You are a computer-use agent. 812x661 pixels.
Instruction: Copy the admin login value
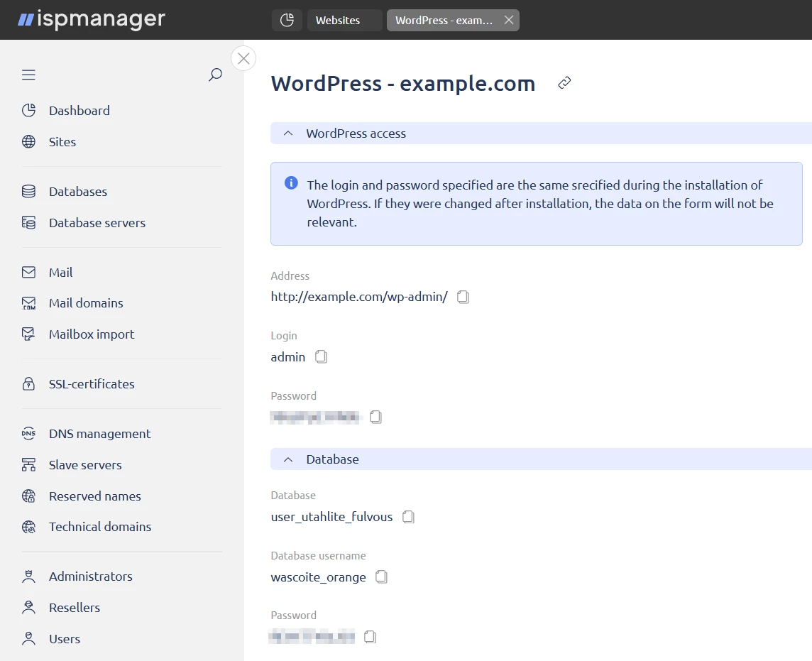[x=321, y=357]
